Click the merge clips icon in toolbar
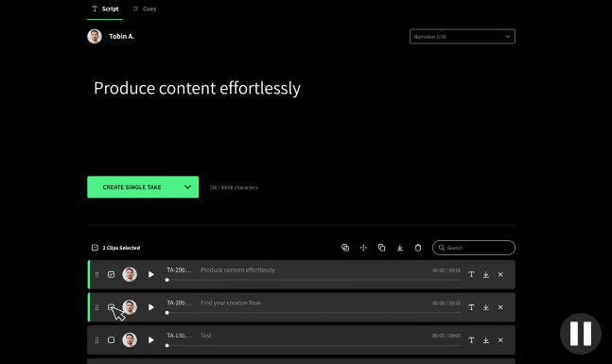 [x=345, y=248]
